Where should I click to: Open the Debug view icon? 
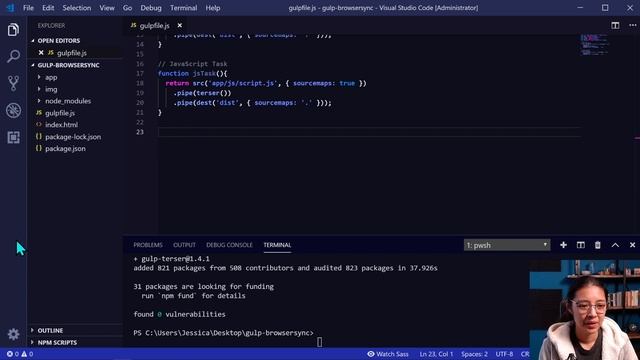tap(13, 110)
